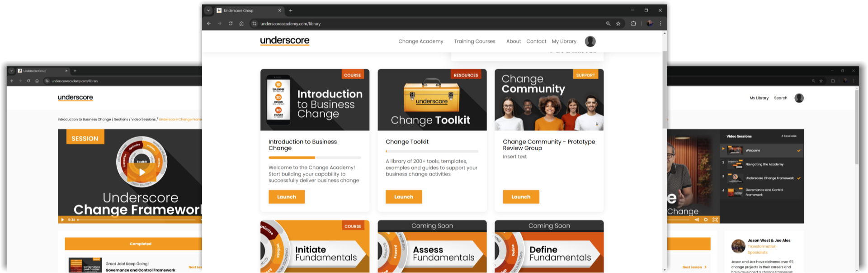Open the user avatar in the right window header
The width and height of the screenshot is (868, 273).
click(x=799, y=98)
